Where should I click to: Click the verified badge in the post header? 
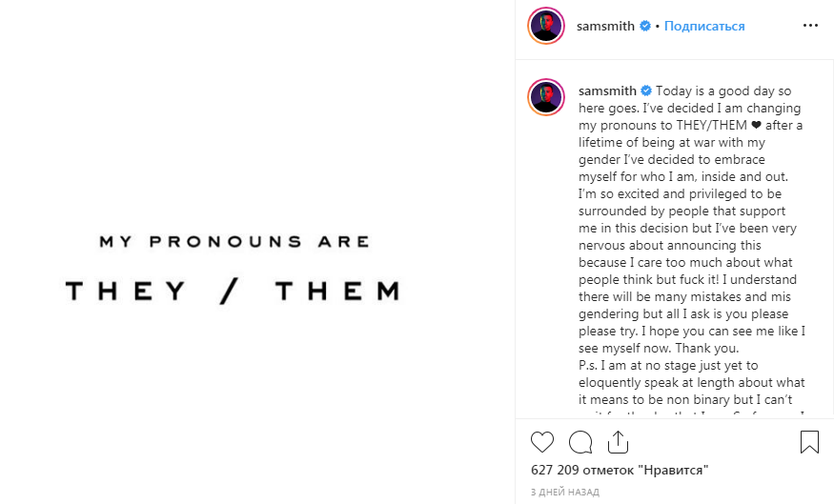[645, 26]
